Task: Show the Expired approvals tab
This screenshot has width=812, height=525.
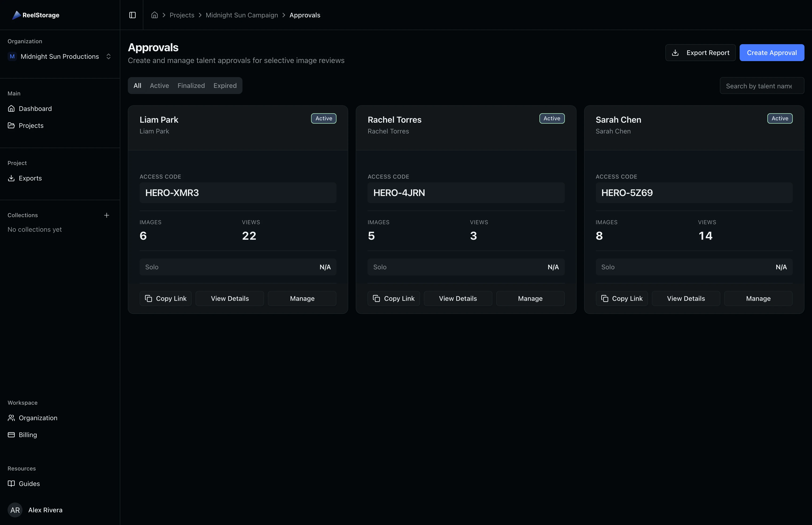Action: click(x=225, y=86)
